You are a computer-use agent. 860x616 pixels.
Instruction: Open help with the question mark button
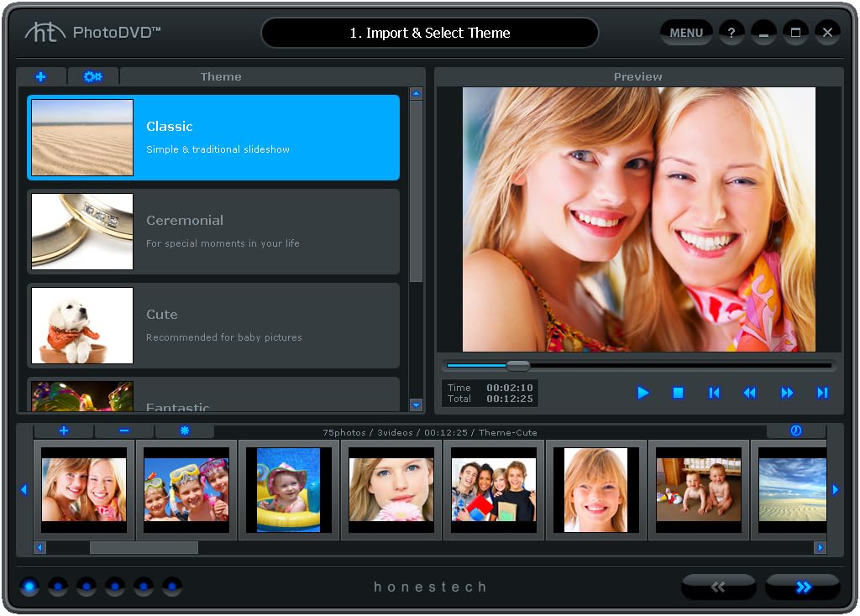(732, 33)
